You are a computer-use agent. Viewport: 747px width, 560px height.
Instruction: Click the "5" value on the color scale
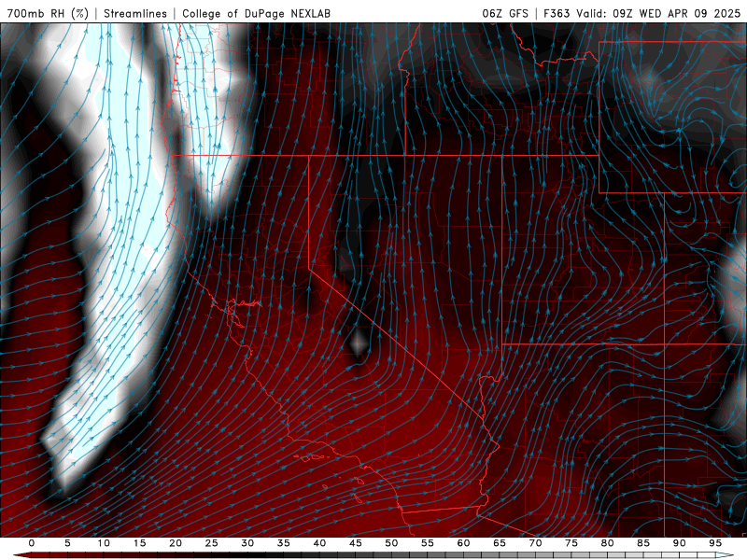tap(67, 543)
